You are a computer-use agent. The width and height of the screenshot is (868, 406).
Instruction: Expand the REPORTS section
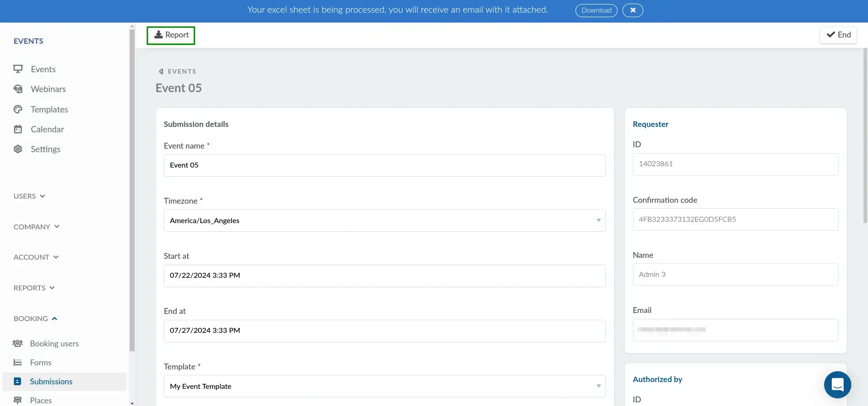click(34, 288)
